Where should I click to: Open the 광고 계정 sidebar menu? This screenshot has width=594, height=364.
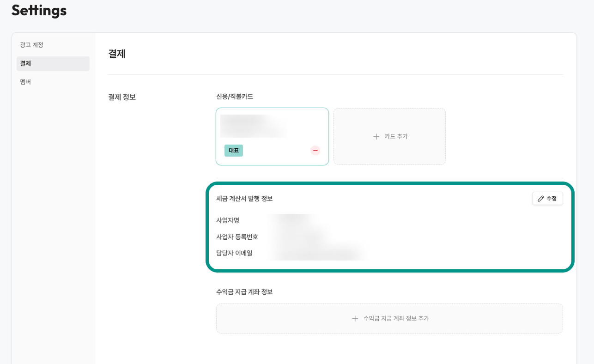click(x=31, y=45)
